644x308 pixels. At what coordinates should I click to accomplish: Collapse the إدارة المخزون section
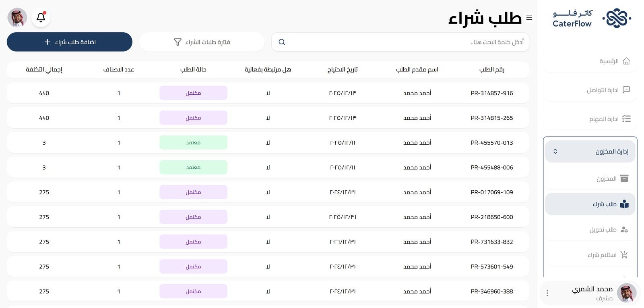[x=590, y=152]
